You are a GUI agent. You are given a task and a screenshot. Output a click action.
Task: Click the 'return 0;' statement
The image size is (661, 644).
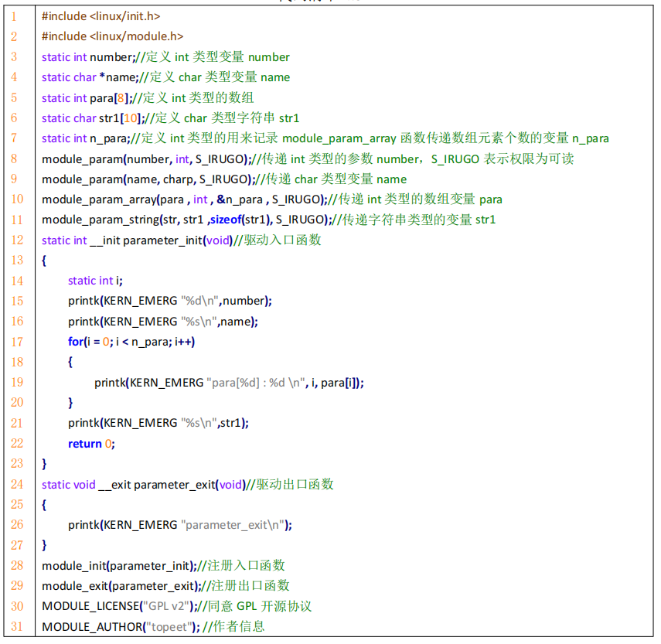tap(91, 444)
